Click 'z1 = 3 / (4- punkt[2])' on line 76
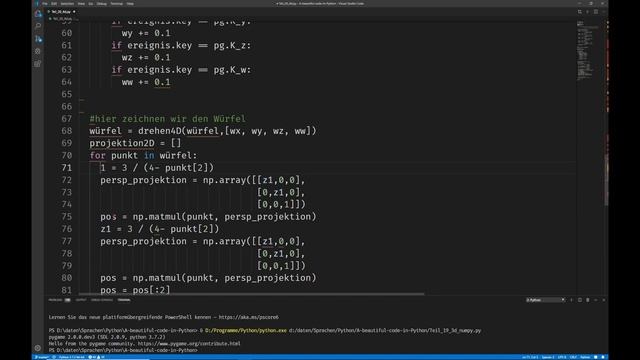The width and height of the screenshot is (640, 360). (160, 229)
